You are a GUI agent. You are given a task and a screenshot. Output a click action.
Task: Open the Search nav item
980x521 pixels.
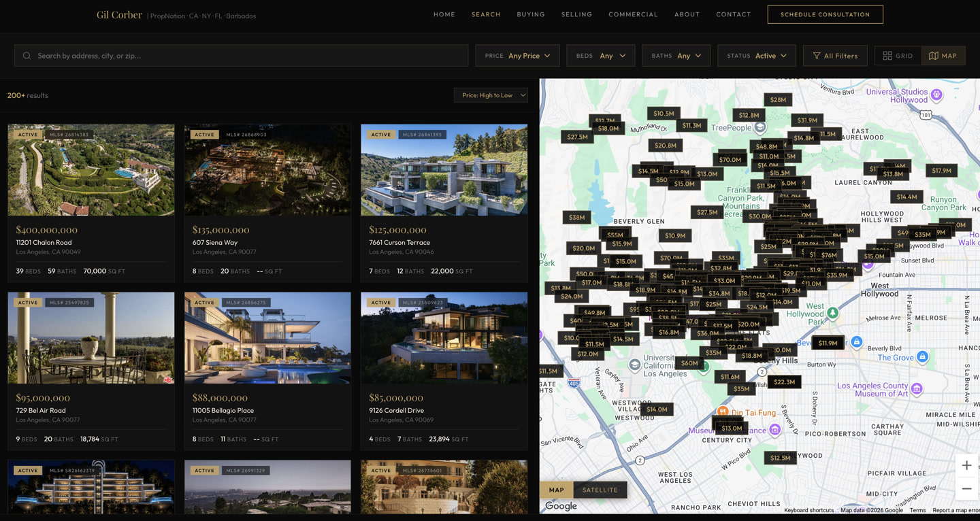(x=486, y=14)
